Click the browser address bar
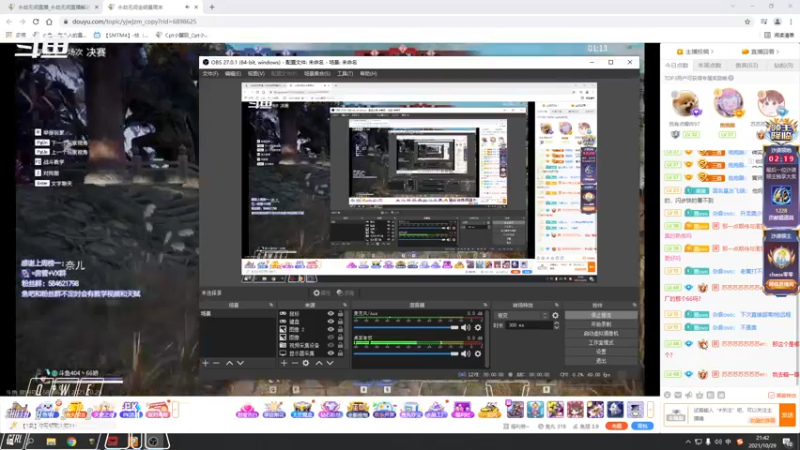Screen dimensions: 800x450 pyautogui.click(x=401, y=21)
